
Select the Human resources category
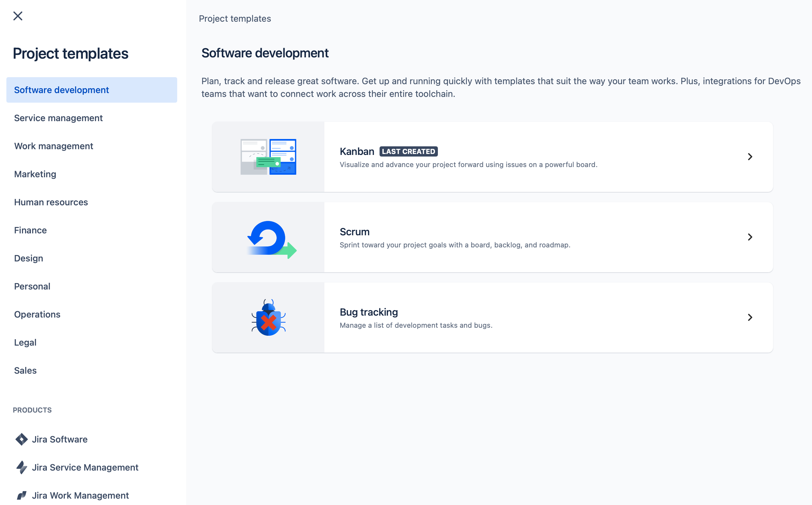point(91,202)
